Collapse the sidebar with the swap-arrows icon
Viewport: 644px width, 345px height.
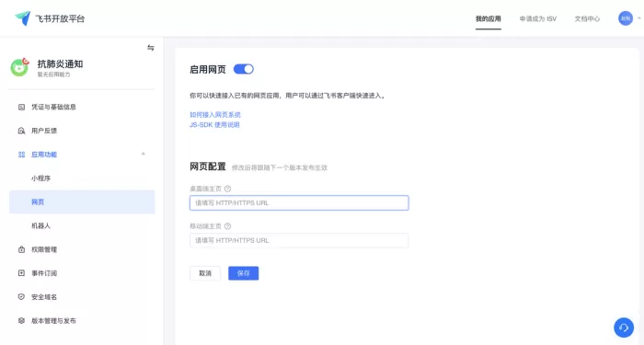(x=151, y=48)
